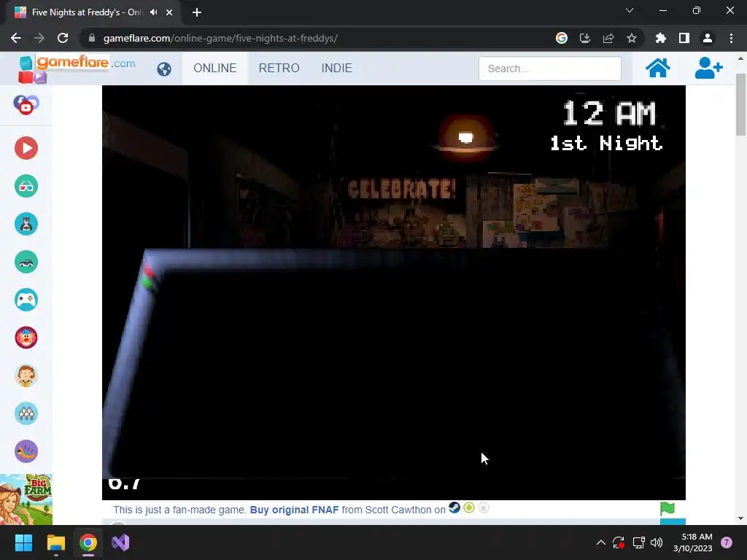Image resolution: width=747 pixels, height=560 pixels.
Task: Open the INDIE games tab
Action: click(337, 68)
